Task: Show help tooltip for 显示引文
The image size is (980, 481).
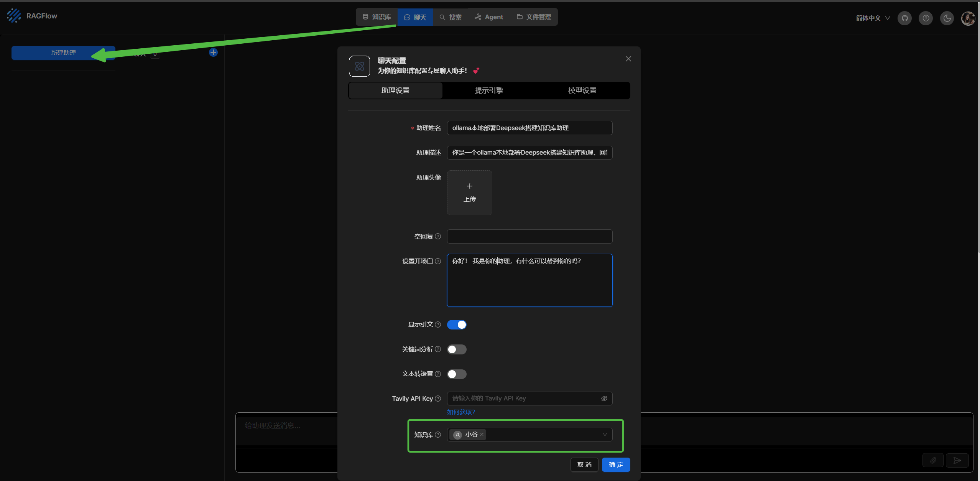Action: point(438,325)
